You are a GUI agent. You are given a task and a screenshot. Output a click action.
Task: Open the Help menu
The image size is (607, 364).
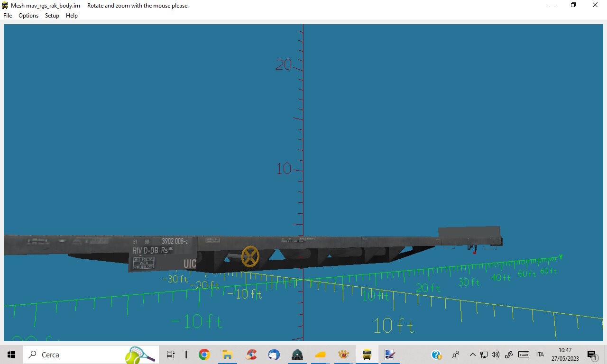tap(72, 16)
